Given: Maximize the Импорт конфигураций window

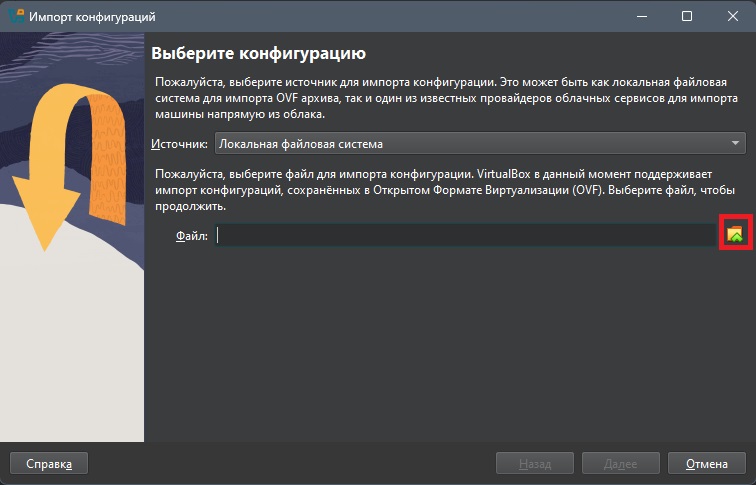Looking at the screenshot, I should pos(687,17).
